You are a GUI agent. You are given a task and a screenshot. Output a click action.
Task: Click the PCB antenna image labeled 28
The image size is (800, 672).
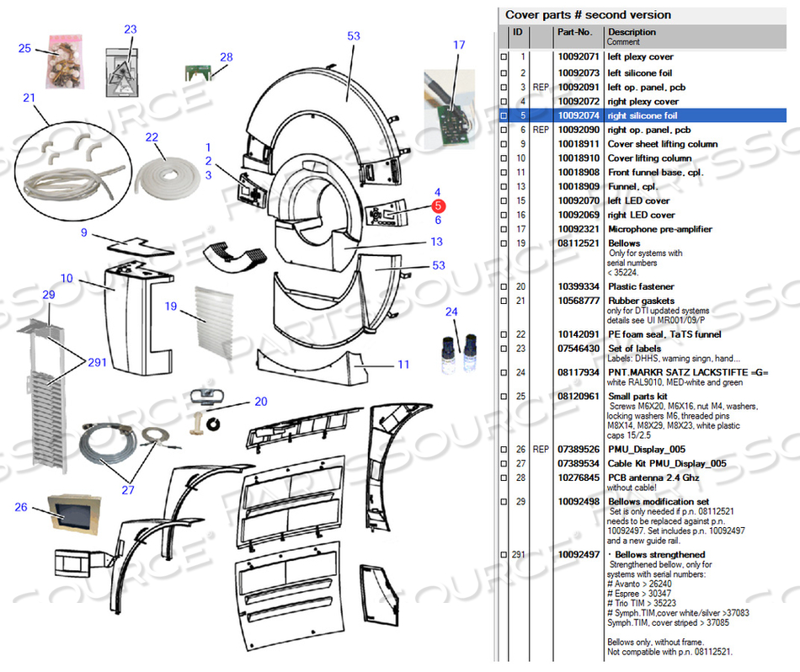[x=198, y=72]
